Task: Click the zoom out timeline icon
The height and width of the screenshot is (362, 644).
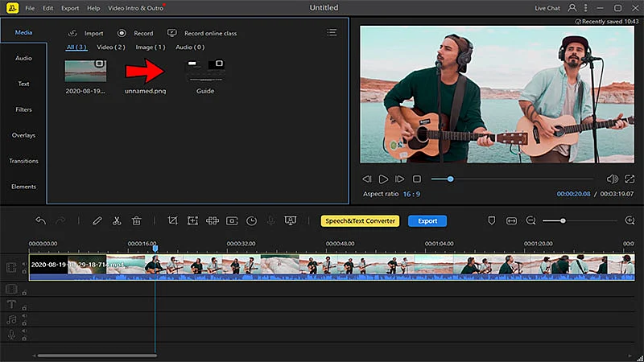Action: point(531,220)
